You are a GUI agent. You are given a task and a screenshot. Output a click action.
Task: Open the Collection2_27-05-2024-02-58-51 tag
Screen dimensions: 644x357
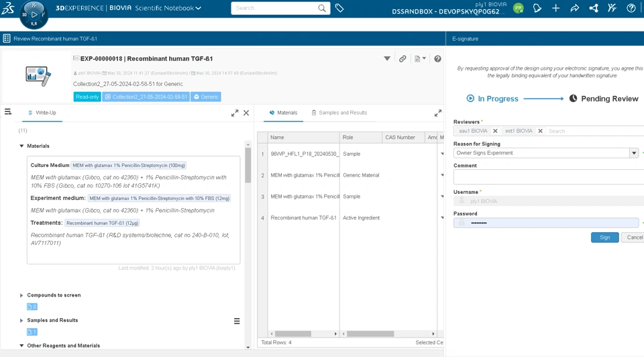(x=146, y=97)
